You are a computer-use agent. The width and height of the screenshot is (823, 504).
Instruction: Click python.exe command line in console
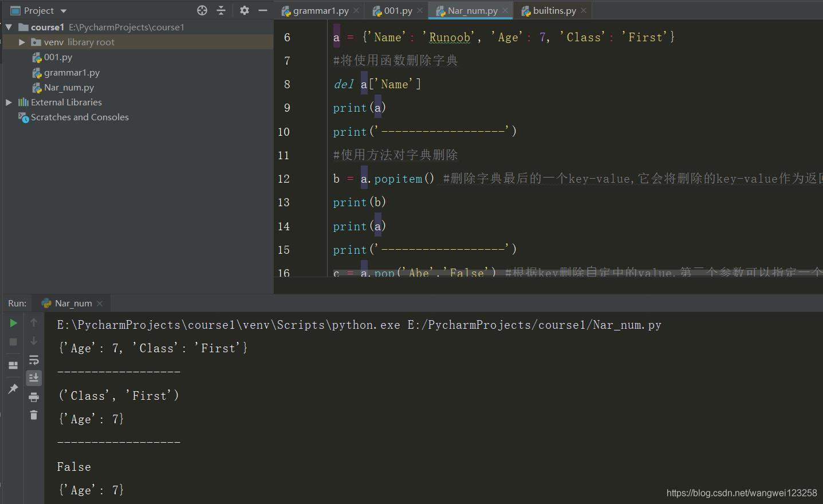tap(359, 325)
